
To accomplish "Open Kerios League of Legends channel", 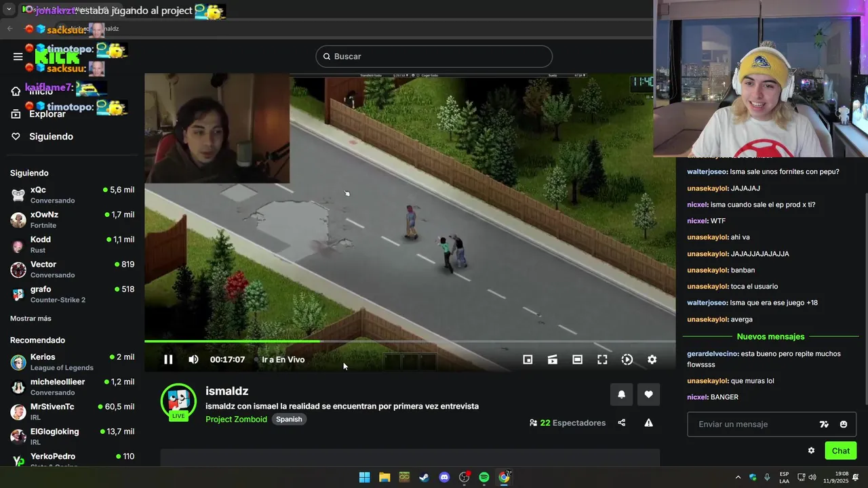I will coord(72,362).
